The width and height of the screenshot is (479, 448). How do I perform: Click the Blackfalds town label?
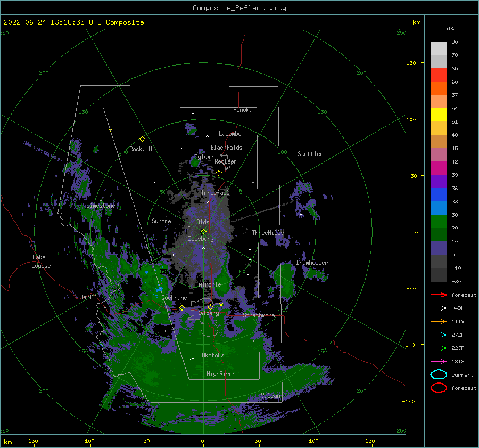(x=226, y=148)
